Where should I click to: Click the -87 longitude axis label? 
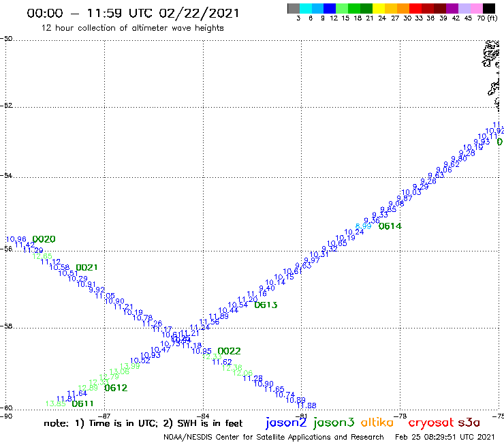point(104,416)
